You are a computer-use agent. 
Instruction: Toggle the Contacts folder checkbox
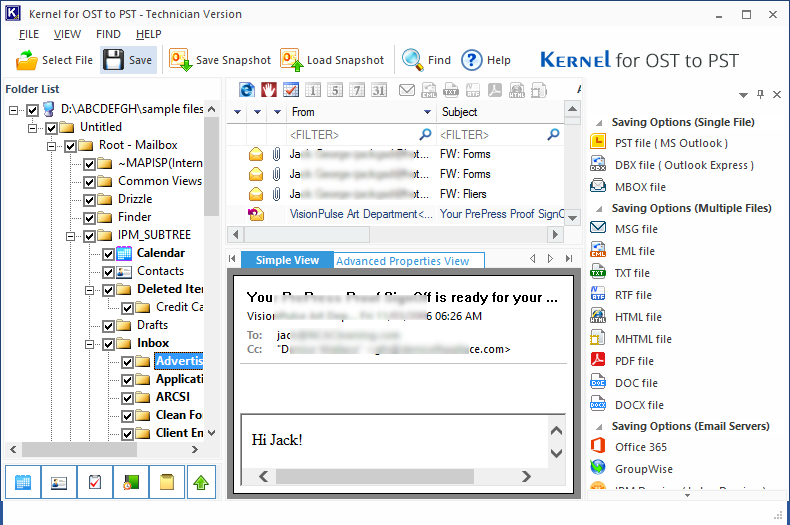pyautogui.click(x=108, y=272)
